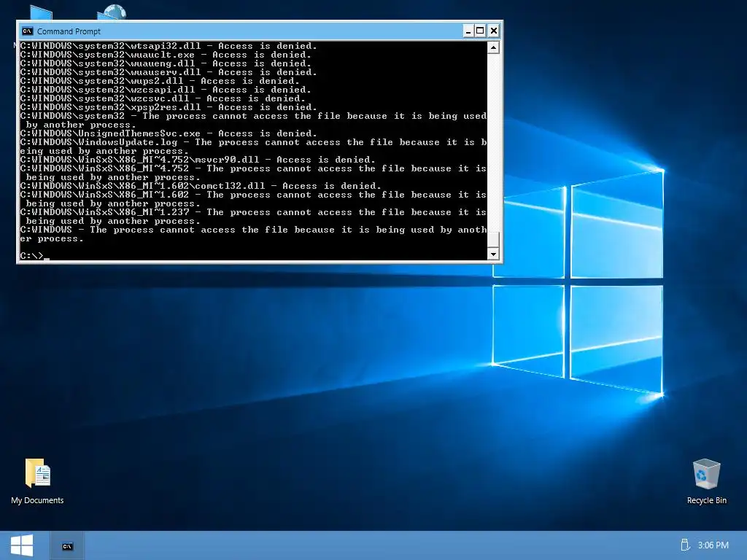This screenshot has height=560, width=747.
Task: Click the msvcr90.dll line
Action: click(x=198, y=160)
